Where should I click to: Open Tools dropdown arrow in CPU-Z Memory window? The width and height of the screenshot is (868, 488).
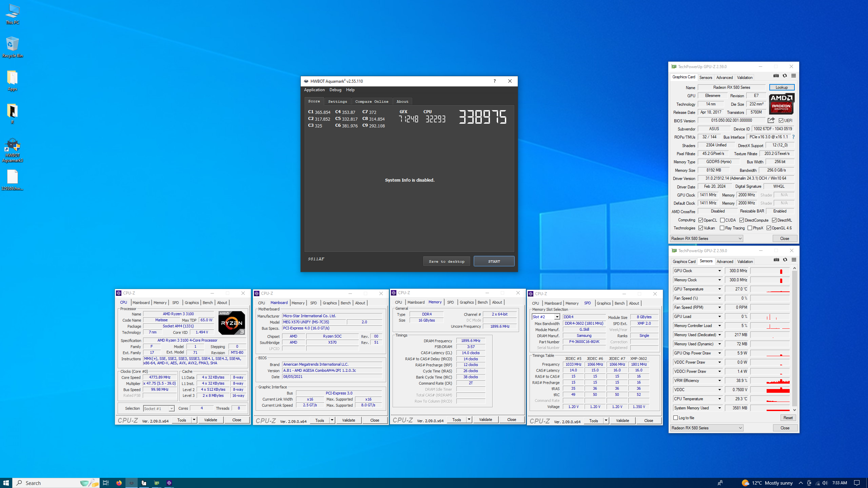coord(469,420)
